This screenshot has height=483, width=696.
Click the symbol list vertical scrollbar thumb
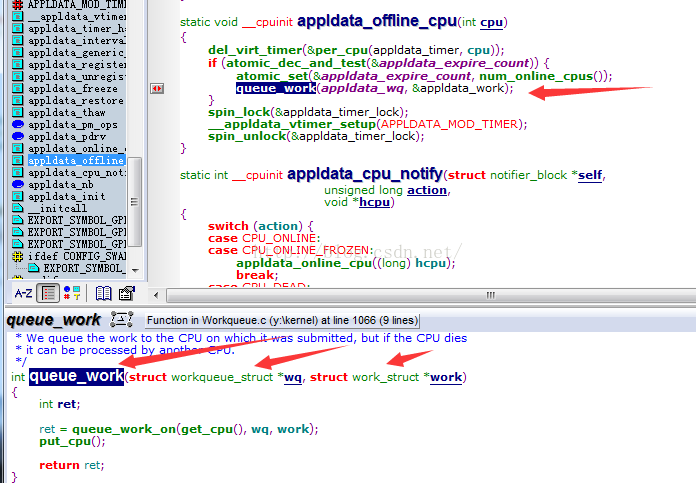click(x=135, y=202)
